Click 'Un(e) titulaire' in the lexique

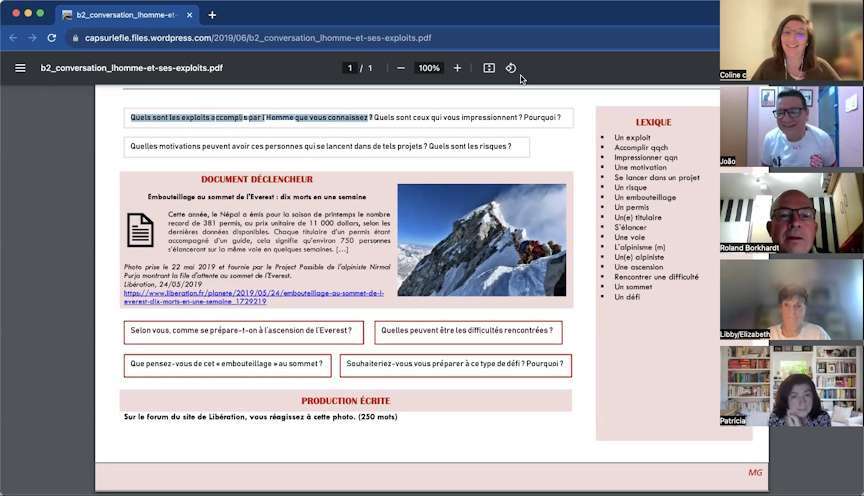[x=638, y=217]
